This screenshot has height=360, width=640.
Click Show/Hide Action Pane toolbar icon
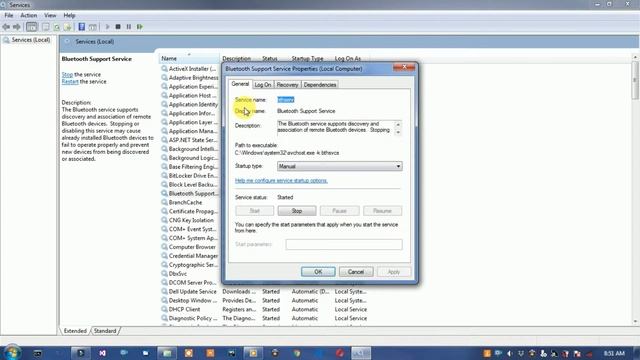pos(93,27)
